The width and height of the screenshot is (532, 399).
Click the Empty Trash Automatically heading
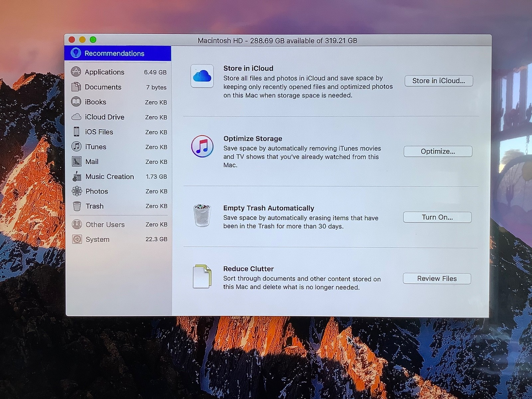269,208
